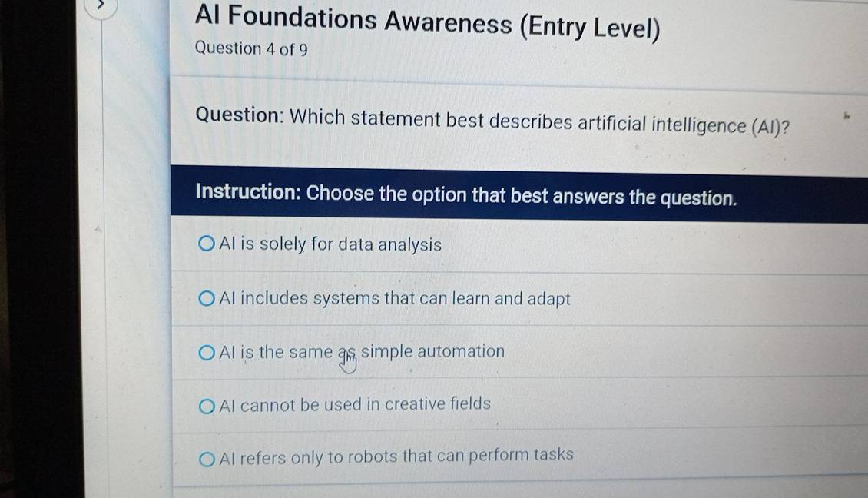Pick the radio button for 'AI cannot be used in creative fields'

click(207, 405)
